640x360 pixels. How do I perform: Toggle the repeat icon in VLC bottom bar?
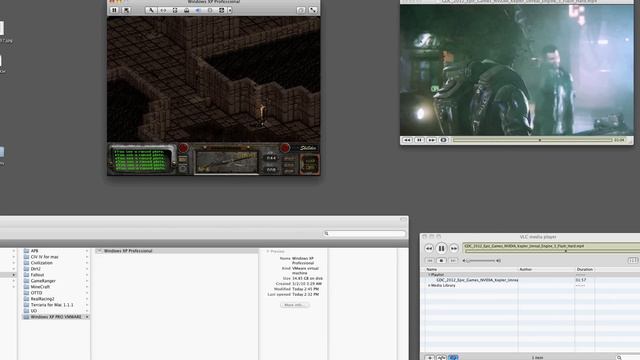tap(453, 358)
